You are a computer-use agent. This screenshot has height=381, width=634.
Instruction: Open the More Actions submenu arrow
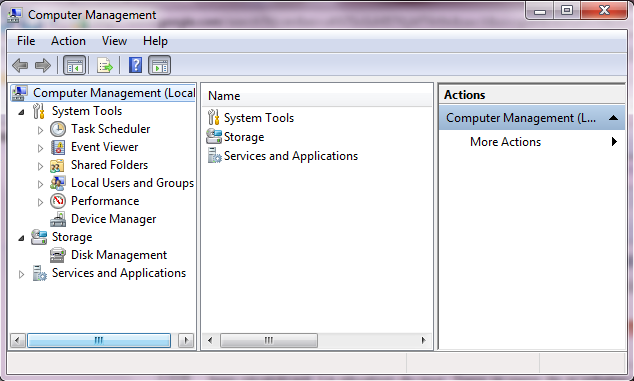click(614, 142)
